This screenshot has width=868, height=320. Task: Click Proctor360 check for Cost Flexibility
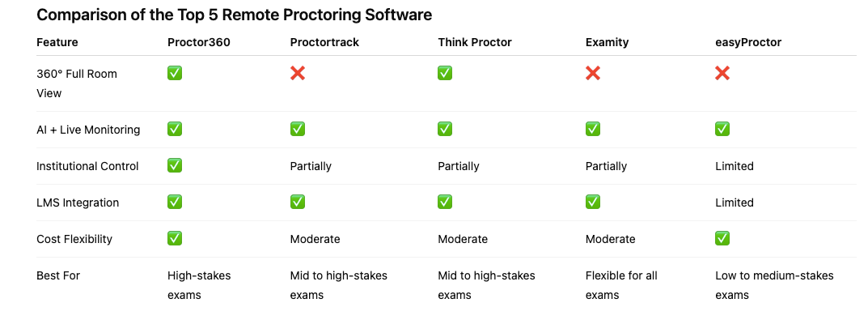175,238
